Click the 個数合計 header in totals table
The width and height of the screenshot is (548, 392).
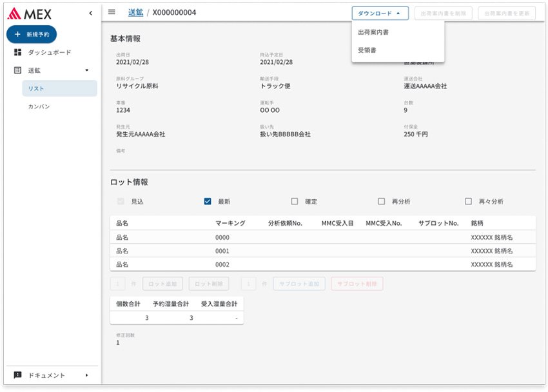click(128, 304)
